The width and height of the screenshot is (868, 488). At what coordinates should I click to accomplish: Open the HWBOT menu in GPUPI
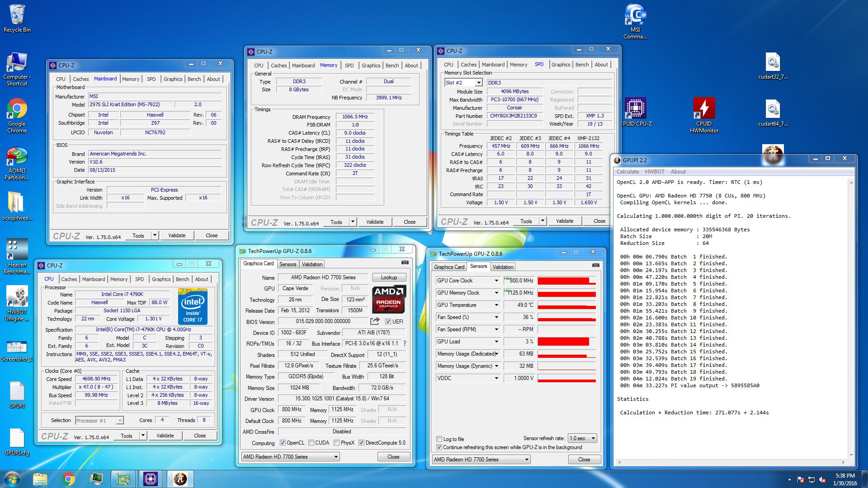click(655, 172)
